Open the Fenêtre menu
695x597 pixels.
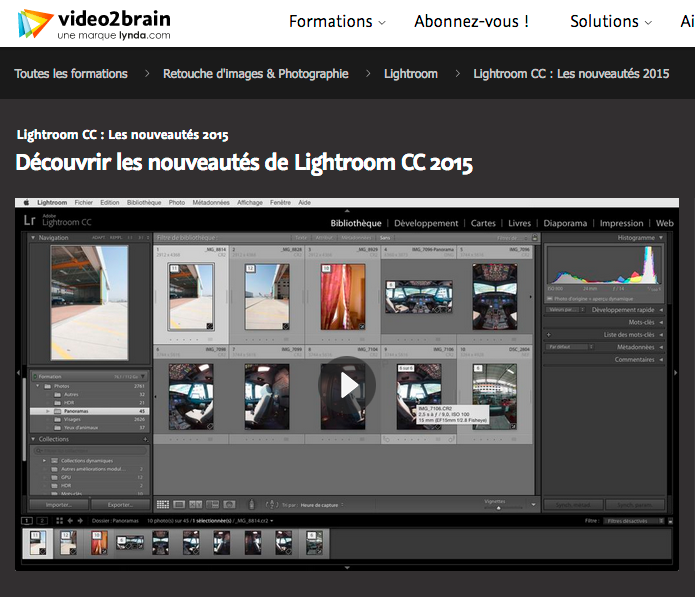tap(281, 203)
